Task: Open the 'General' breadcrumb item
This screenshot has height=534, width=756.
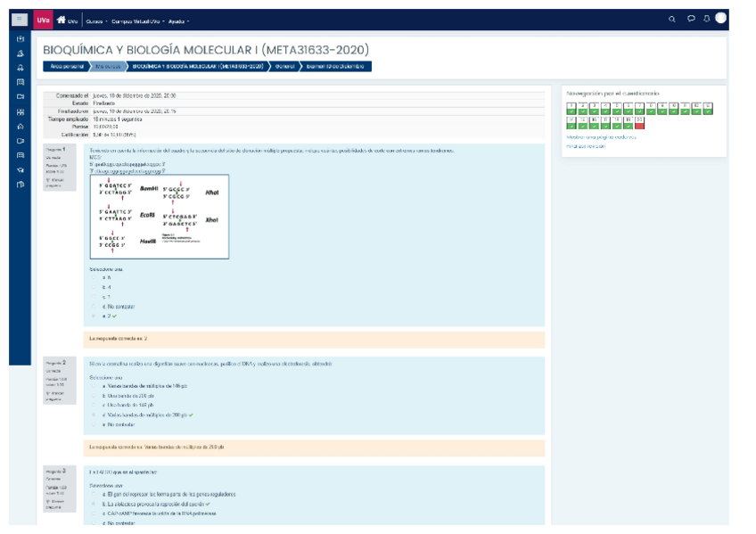Action: 285,66
